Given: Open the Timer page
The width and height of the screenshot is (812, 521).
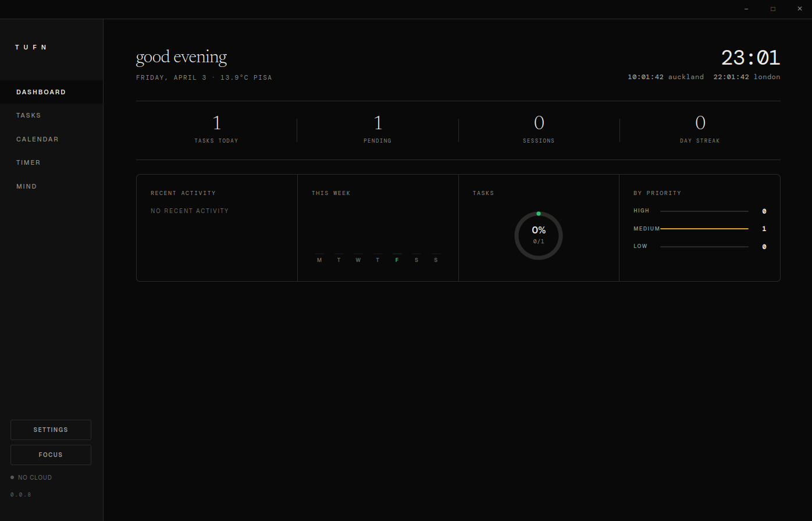Looking at the screenshot, I should click(28, 162).
